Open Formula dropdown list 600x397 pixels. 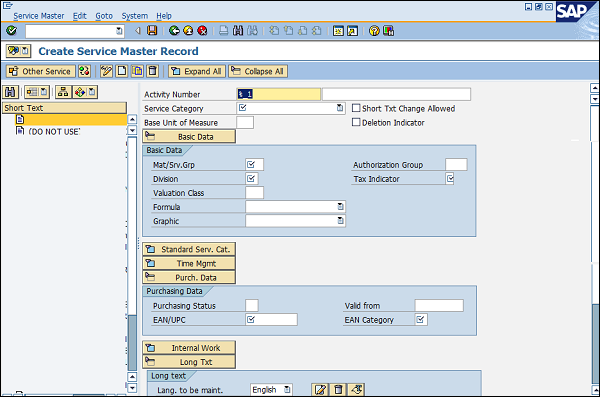[340, 206]
